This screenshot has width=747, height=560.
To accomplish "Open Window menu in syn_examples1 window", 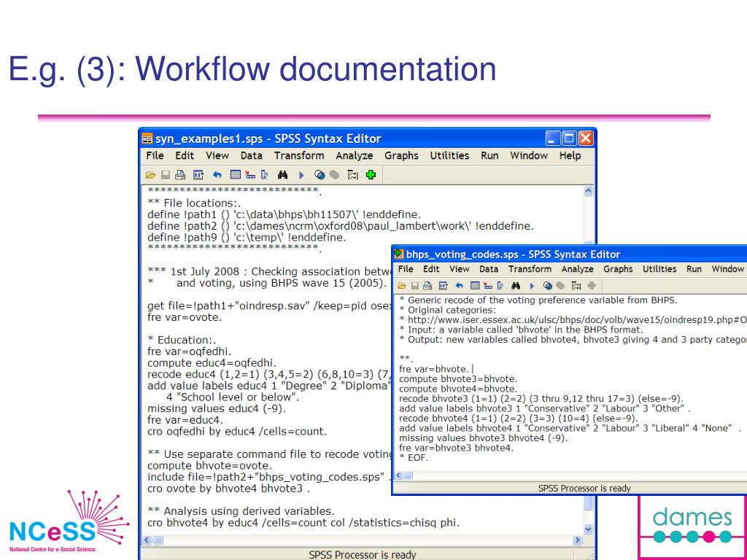I will click(x=529, y=156).
